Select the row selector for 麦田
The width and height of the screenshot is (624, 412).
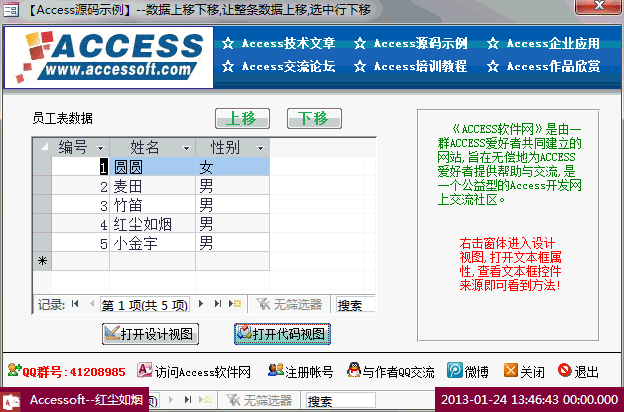click(43, 186)
